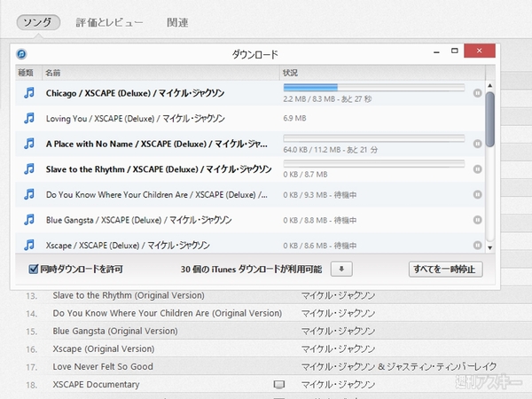532x399 pixels.
Task: Click music note icon for Do You Know Where
Action: click(29, 194)
